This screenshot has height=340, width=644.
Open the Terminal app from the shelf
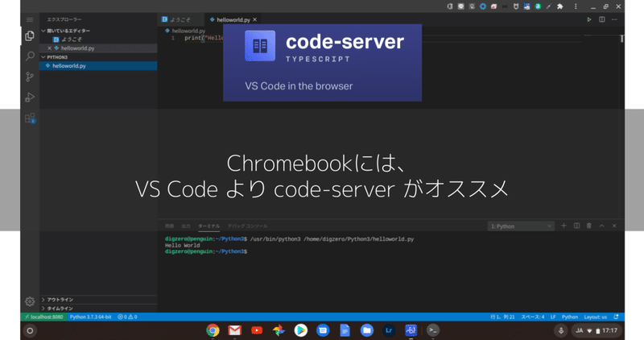[x=433, y=330]
